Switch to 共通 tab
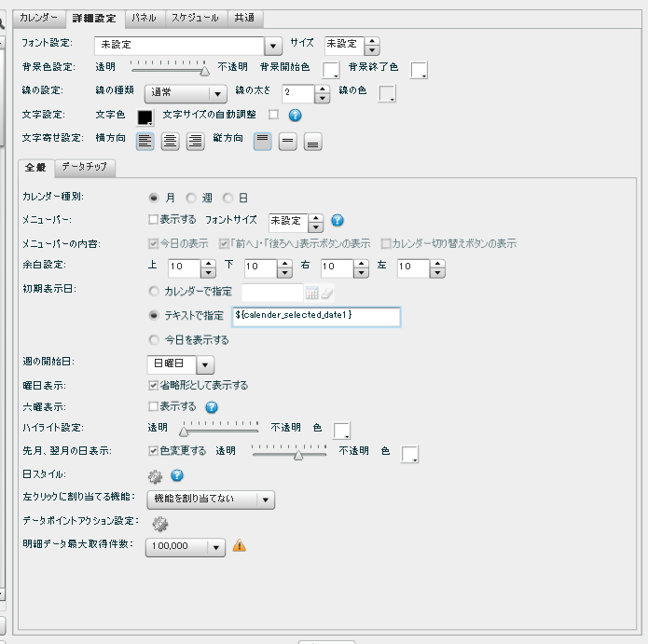 244,19
